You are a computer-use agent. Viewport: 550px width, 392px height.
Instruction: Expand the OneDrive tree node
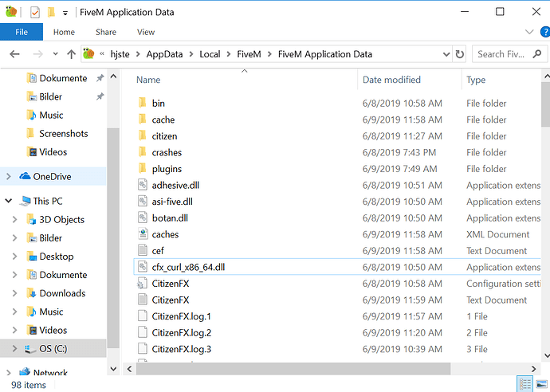click(x=9, y=176)
